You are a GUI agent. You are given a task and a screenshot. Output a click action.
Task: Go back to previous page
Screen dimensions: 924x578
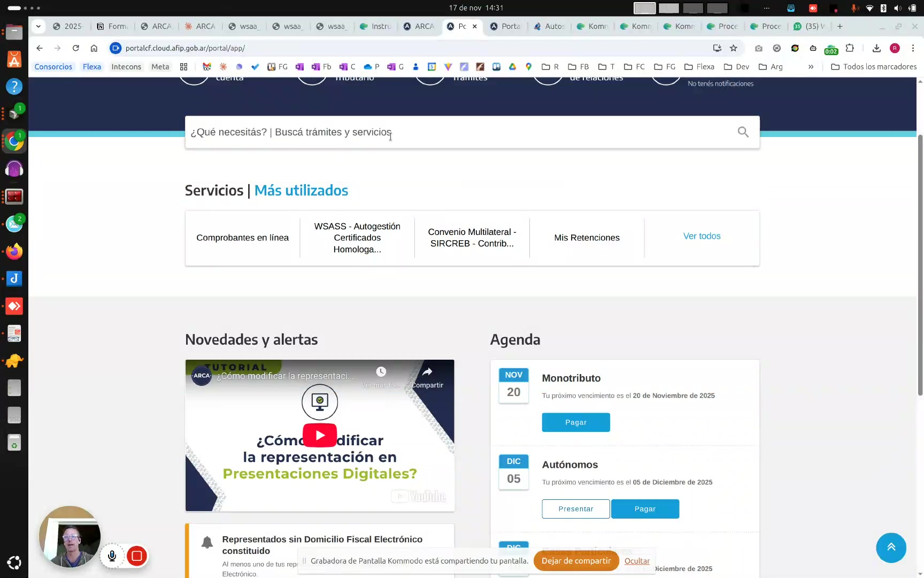coord(40,48)
